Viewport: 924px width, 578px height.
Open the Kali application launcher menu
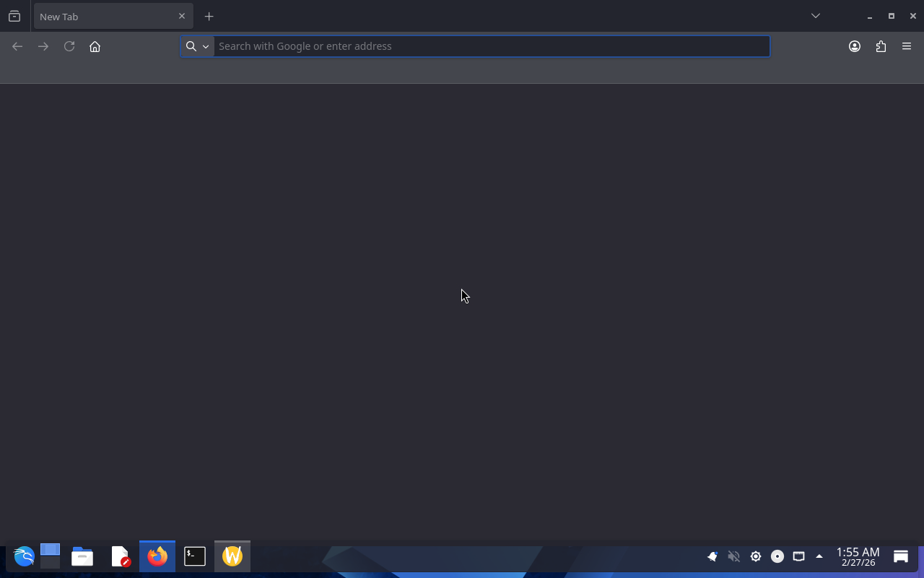pos(24,556)
